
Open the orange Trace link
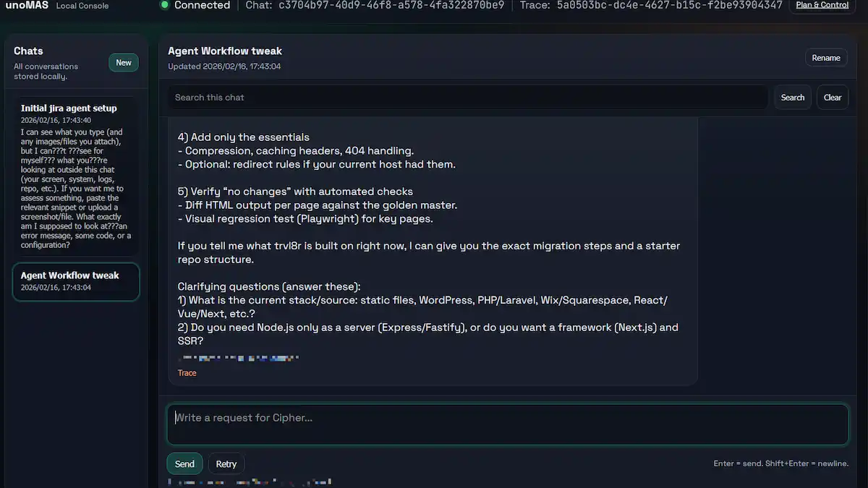point(187,373)
